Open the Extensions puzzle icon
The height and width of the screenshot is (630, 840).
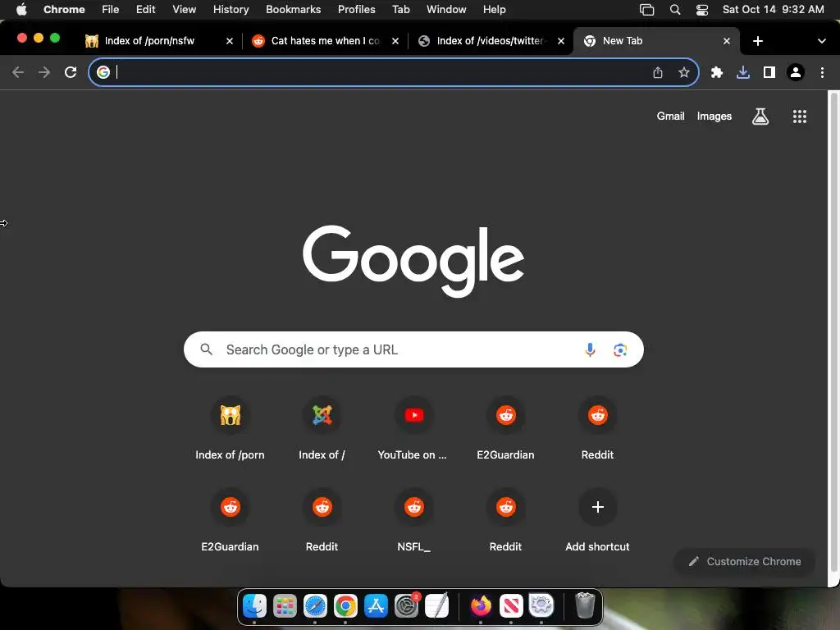coord(717,72)
